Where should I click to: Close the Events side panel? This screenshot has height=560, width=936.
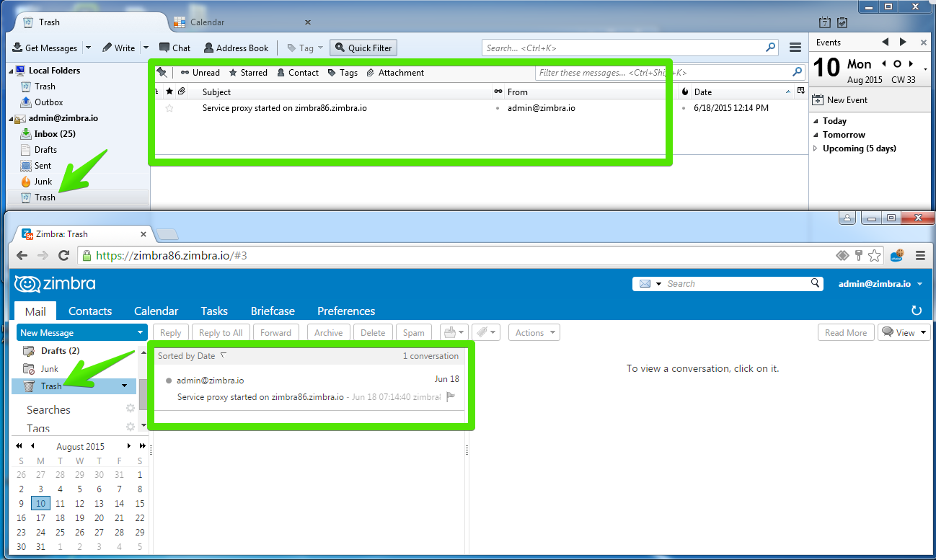pos(922,43)
